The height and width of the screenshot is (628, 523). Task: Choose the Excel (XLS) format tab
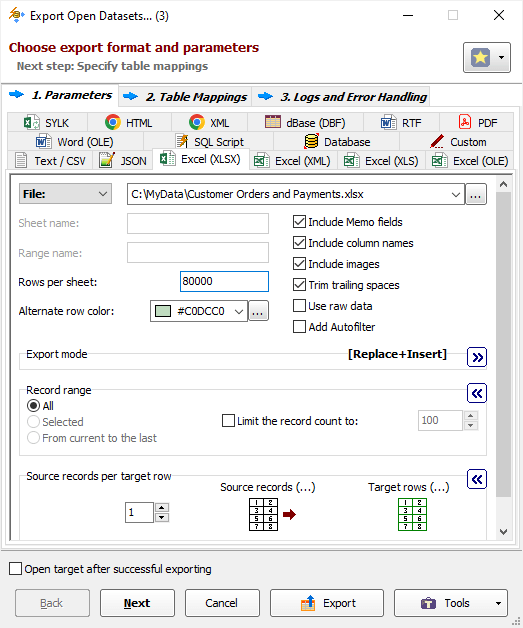click(381, 161)
